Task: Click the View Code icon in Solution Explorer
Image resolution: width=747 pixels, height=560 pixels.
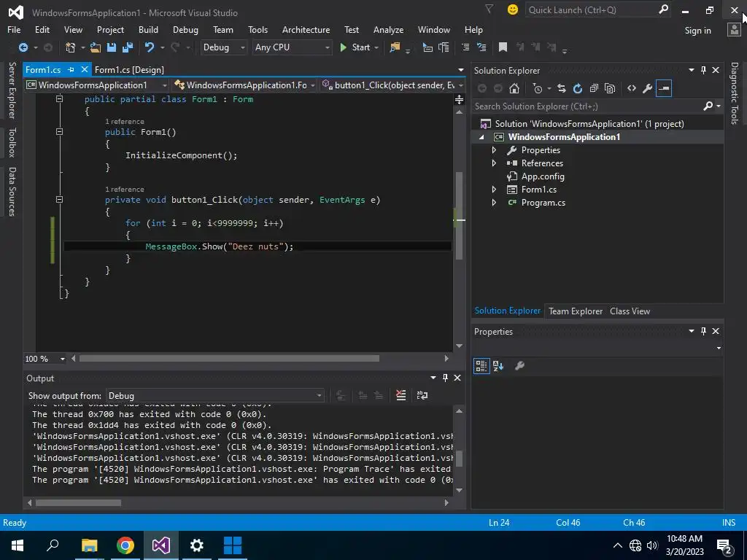Action: click(x=632, y=88)
